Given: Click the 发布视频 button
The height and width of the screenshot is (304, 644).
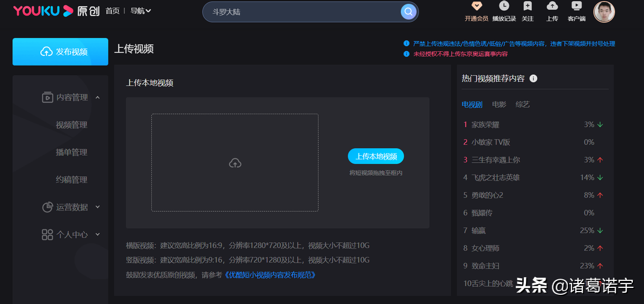Looking at the screenshot, I should [x=60, y=52].
